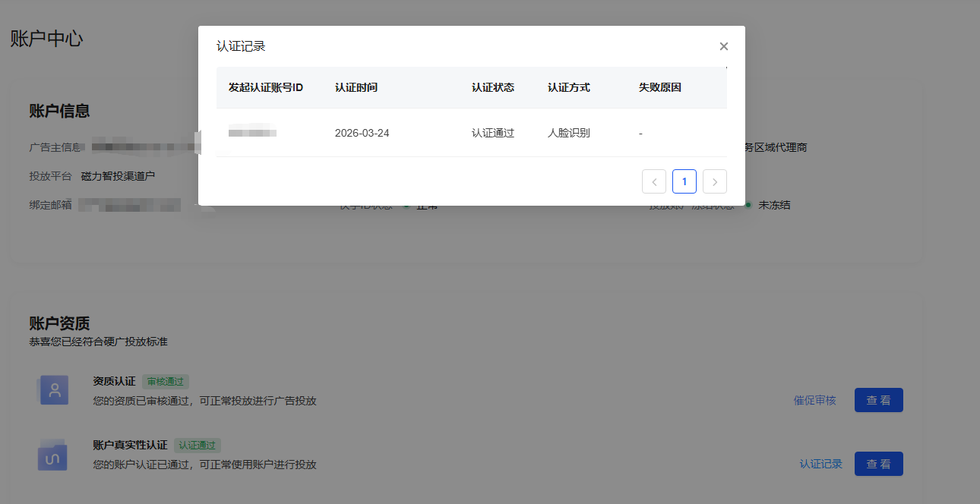The width and height of the screenshot is (980, 504).
Task: Close the 认证记录 dialog with X
Action: click(x=723, y=46)
